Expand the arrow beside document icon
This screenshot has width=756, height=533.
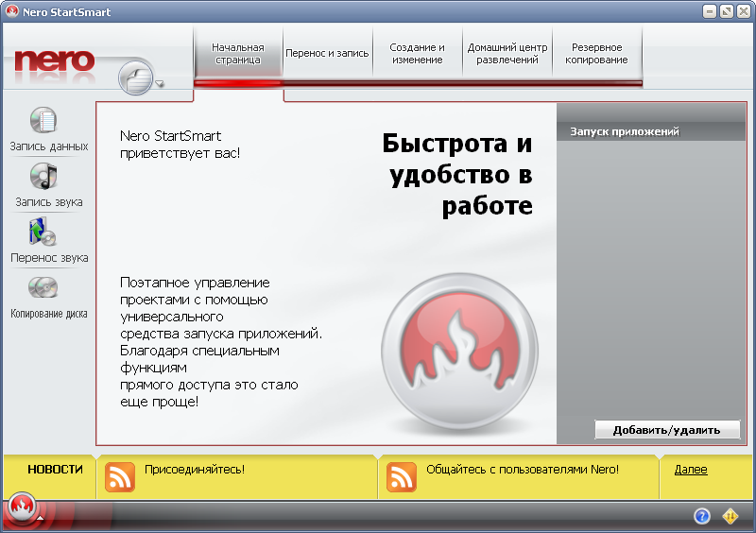[160, 84]
